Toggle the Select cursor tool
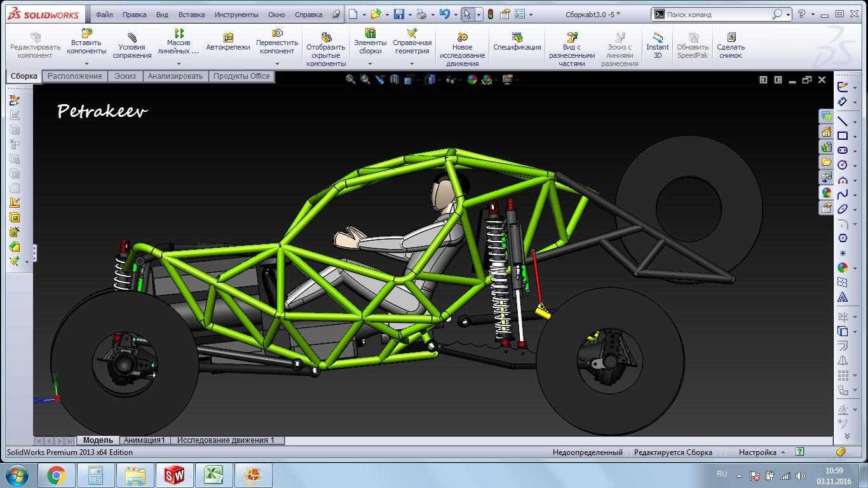The image size is (868, 488). pos(467,14)
